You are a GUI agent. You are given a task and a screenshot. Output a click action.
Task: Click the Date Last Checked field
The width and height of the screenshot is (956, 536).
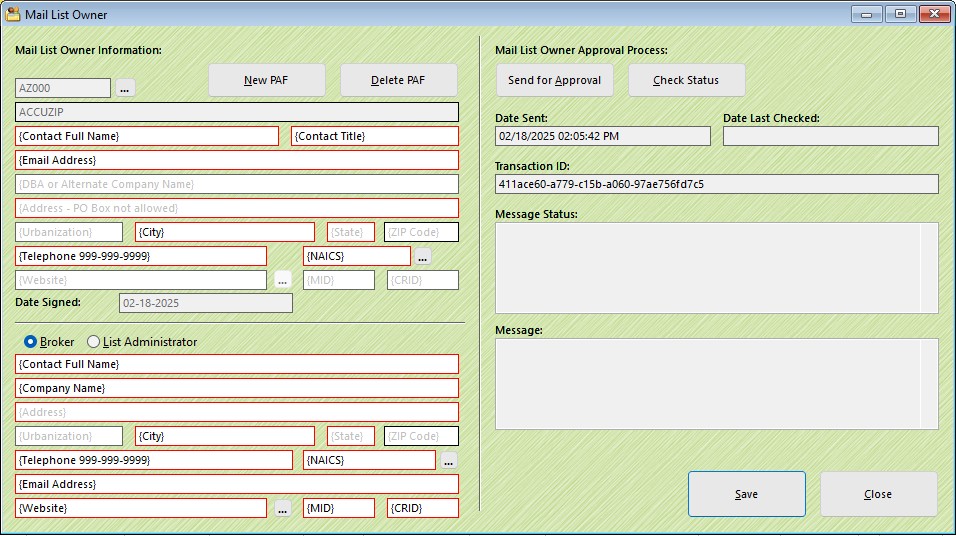pyautogui.click(x=830, y=136)
